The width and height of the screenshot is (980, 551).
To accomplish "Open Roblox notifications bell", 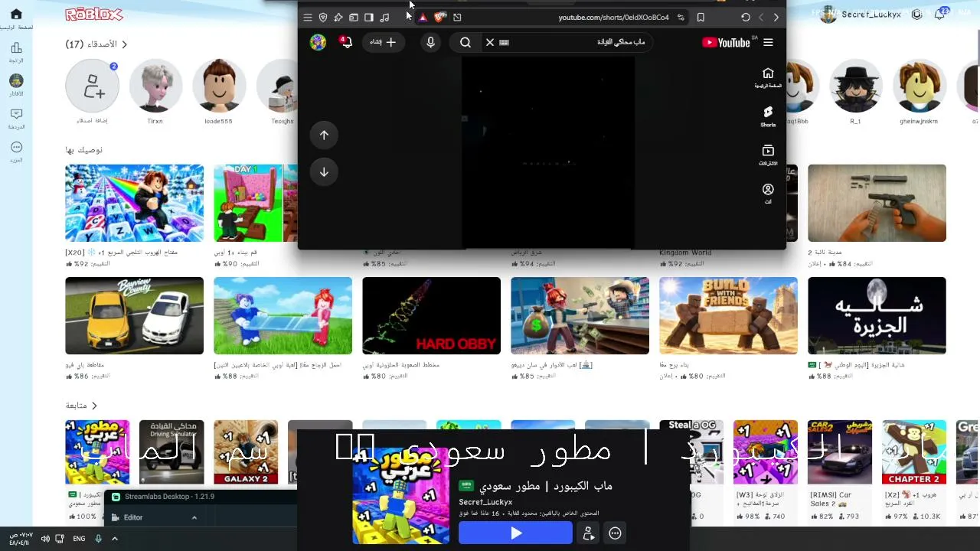I will pyautogui.click(x=939, y=15).
